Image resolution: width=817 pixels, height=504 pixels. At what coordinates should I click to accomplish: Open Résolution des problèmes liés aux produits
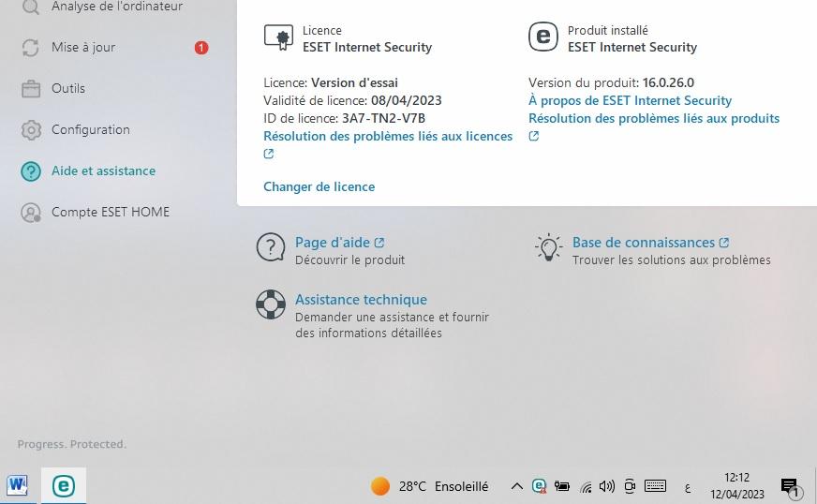(654, 118)
